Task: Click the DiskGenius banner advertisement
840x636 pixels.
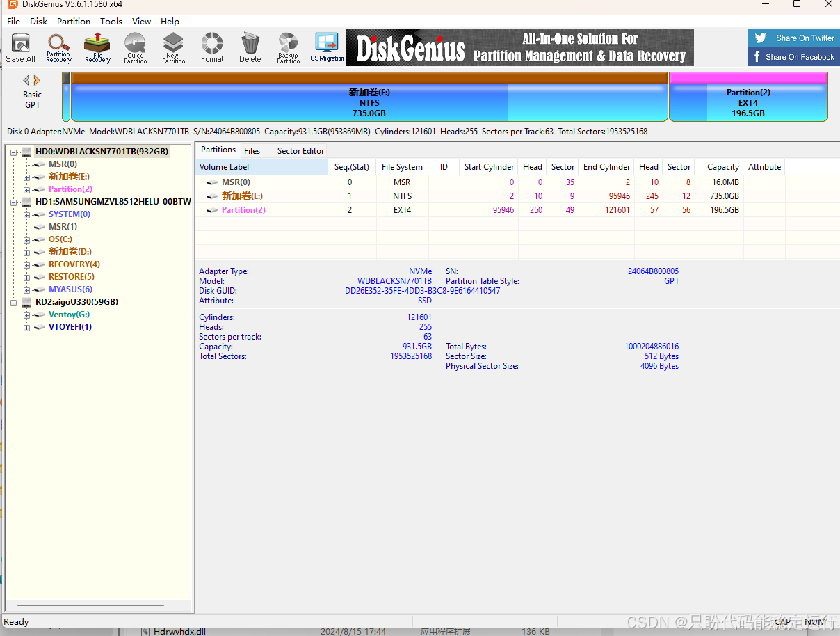Action: click(x=520, y=47)
